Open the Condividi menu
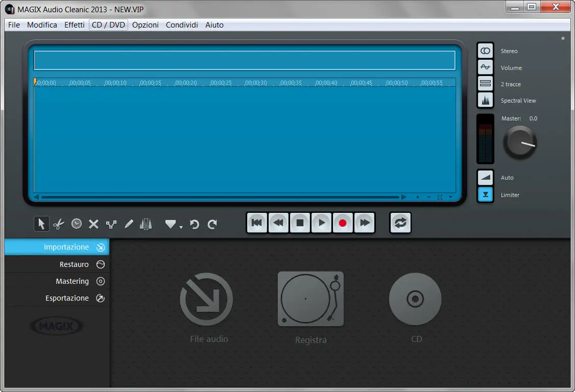This screenshot has height=392, width=575. (182, 25)
